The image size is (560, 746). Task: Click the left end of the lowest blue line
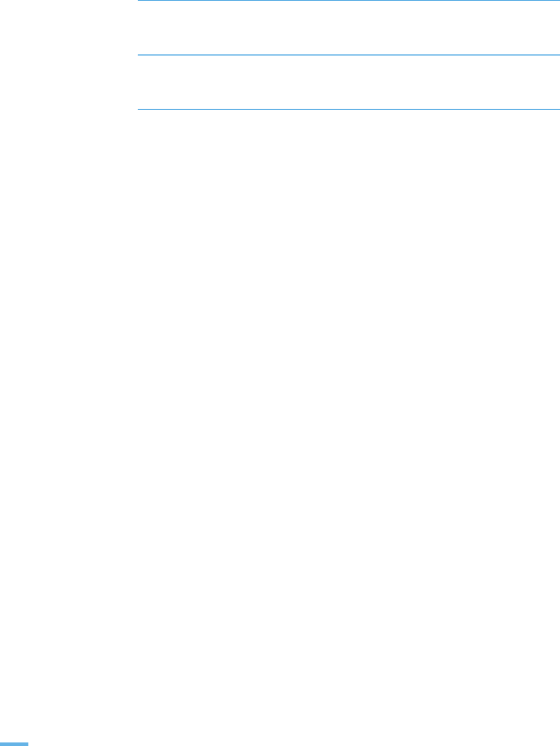point(140,109)
